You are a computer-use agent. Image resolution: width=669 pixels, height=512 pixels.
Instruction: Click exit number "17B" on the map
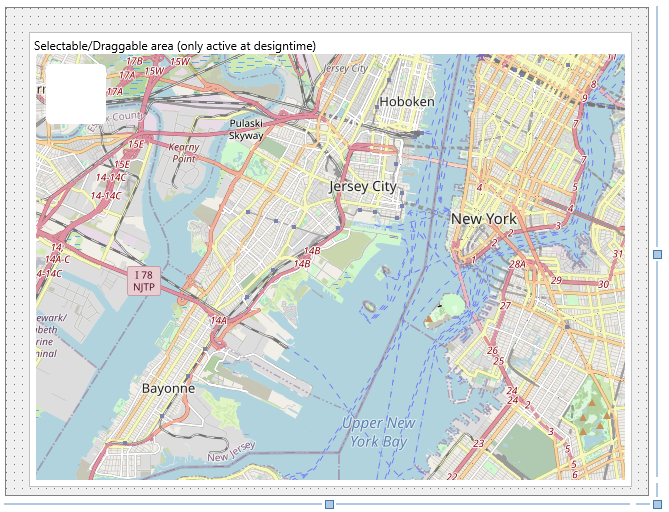tap(134, 61)
